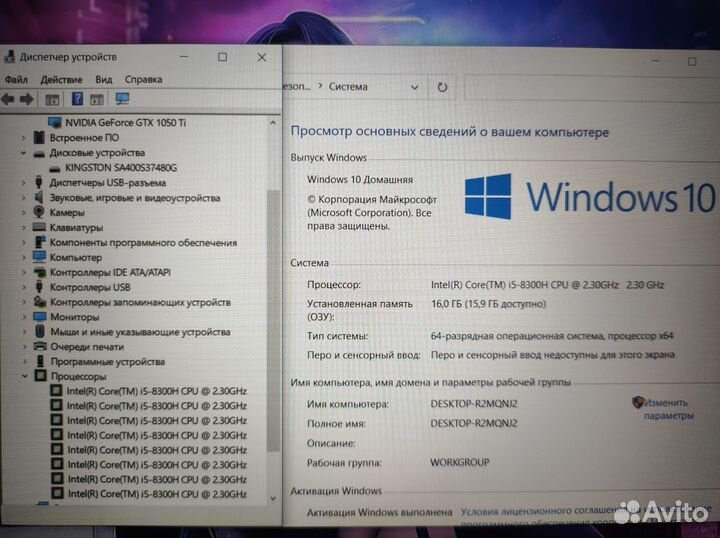Click the WORKGROUP value text
Screen dimensions: 720x538
(460, 462)
